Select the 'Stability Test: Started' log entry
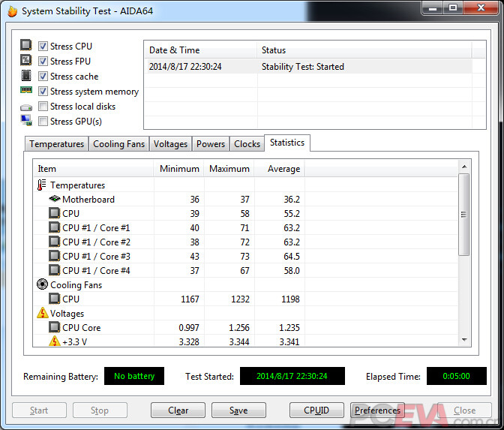 (309, 67)
